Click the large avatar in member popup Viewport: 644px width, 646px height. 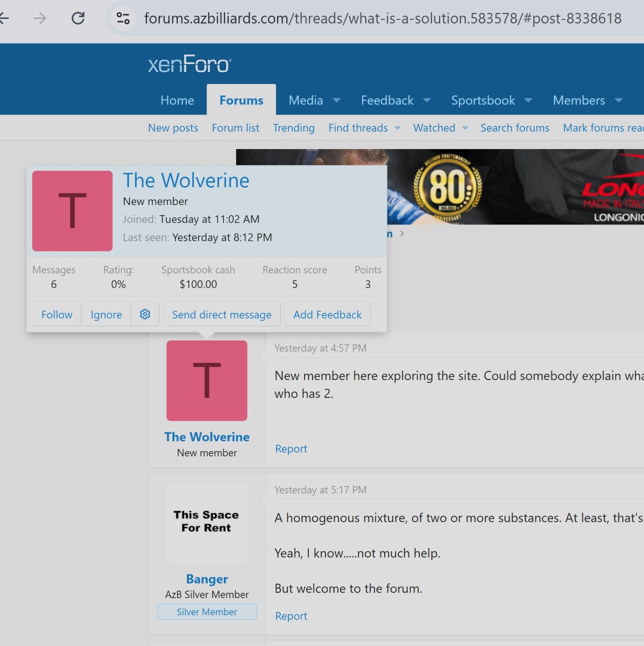(72, 211)
